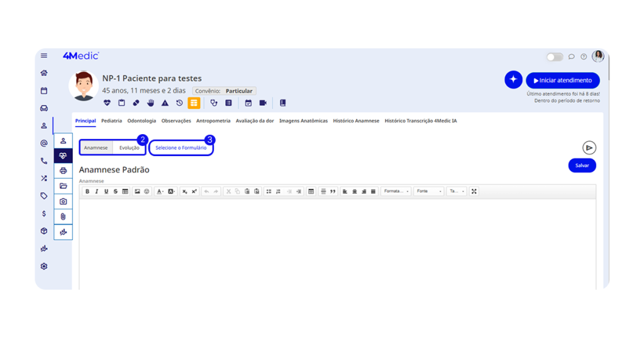
Task: Click the pill medication icon
Action: (136, 103)
